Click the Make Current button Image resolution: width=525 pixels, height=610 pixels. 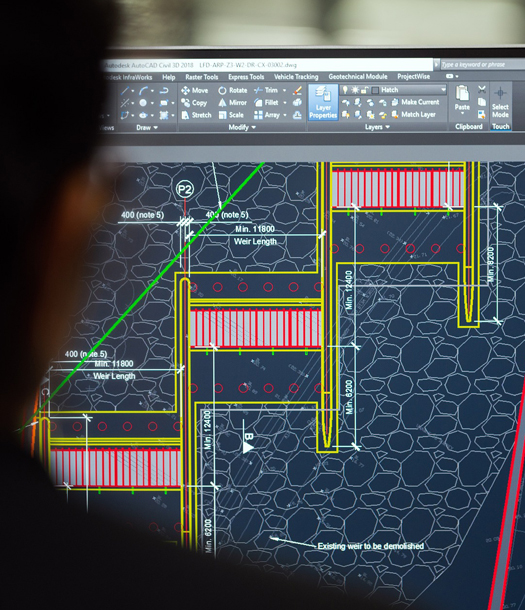click(x=415, y=102)
